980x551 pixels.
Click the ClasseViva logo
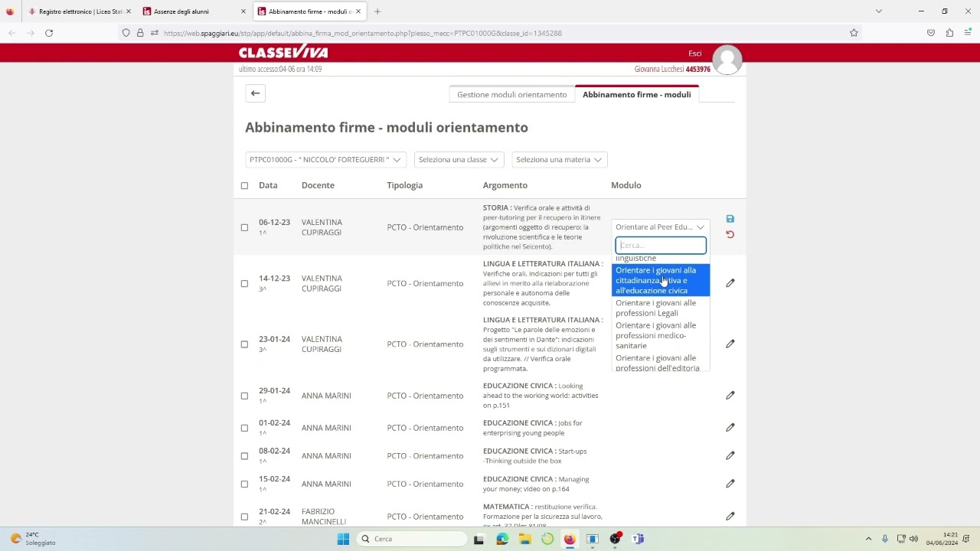pyautogui.click(x=283, y=52)
